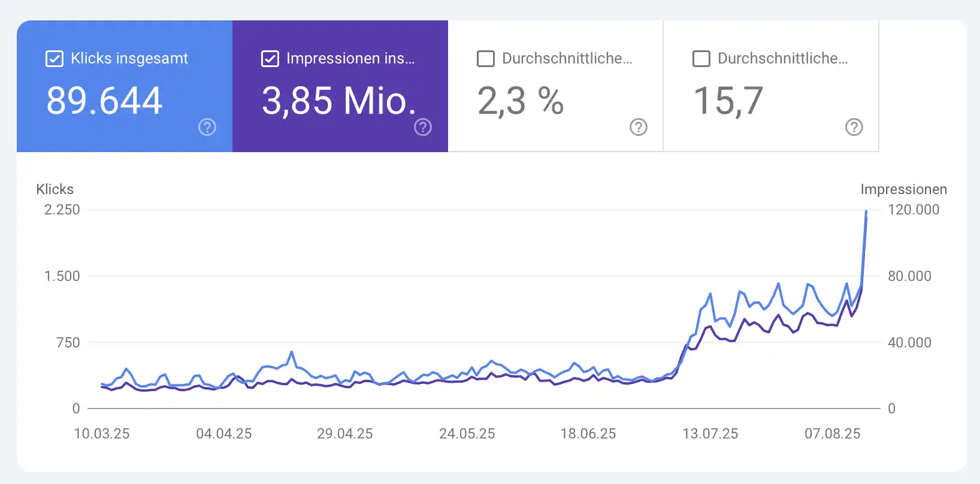Uncheck the Impressionen checkbox

tap(270, 59)
